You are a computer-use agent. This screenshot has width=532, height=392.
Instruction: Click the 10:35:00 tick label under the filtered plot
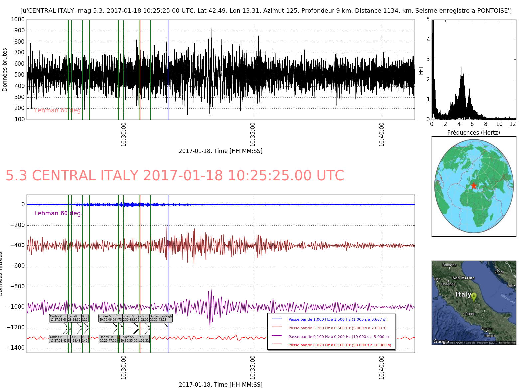tap(253, 367)
